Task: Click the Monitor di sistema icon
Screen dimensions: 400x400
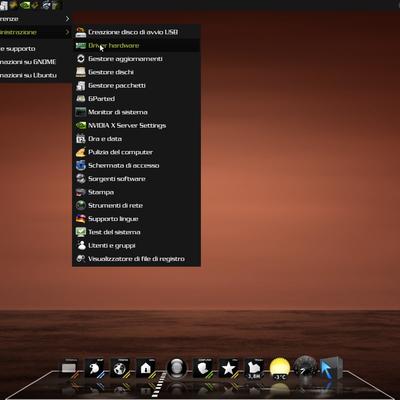Action: 81,112
